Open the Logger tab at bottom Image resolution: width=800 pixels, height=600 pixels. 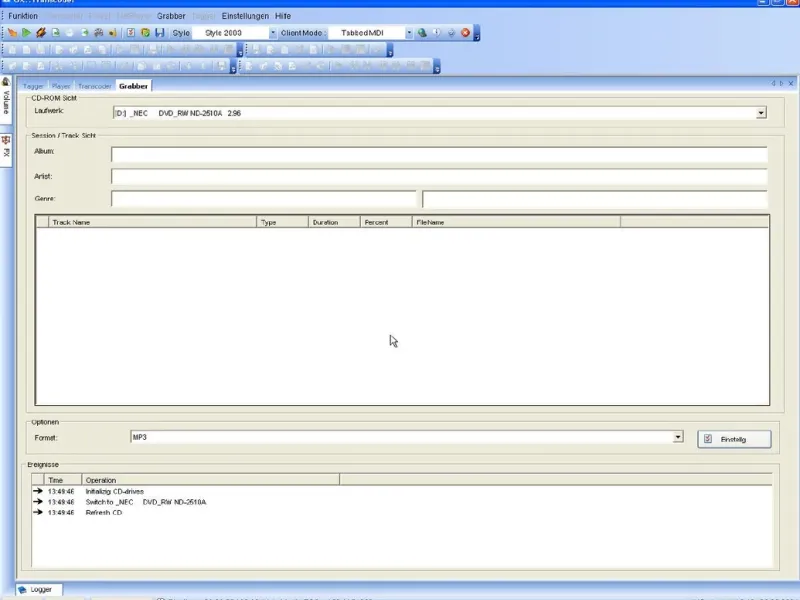[39, 589]
